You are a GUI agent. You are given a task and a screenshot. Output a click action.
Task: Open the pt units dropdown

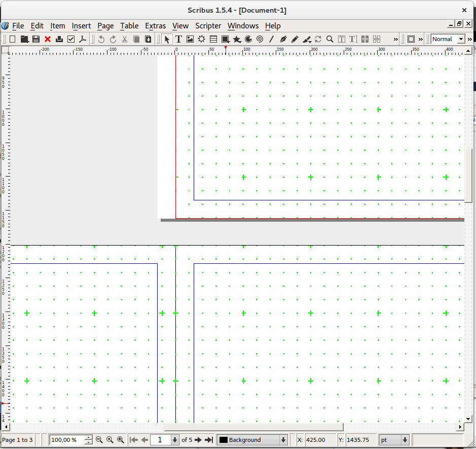click(394, 440)
